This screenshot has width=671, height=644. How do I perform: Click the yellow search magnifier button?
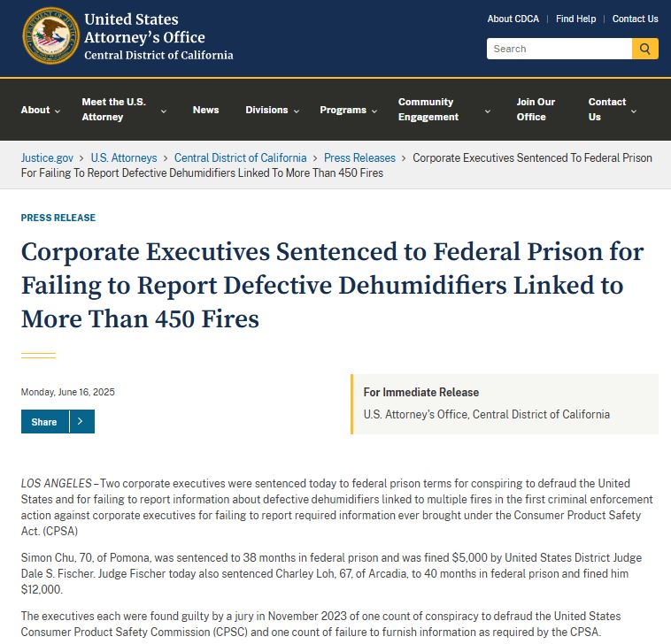coord(645,49)
